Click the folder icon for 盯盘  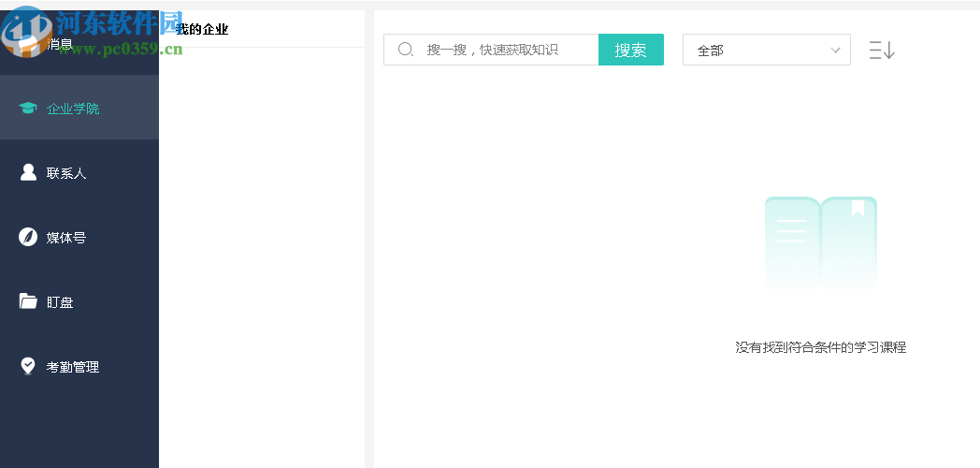28,301
